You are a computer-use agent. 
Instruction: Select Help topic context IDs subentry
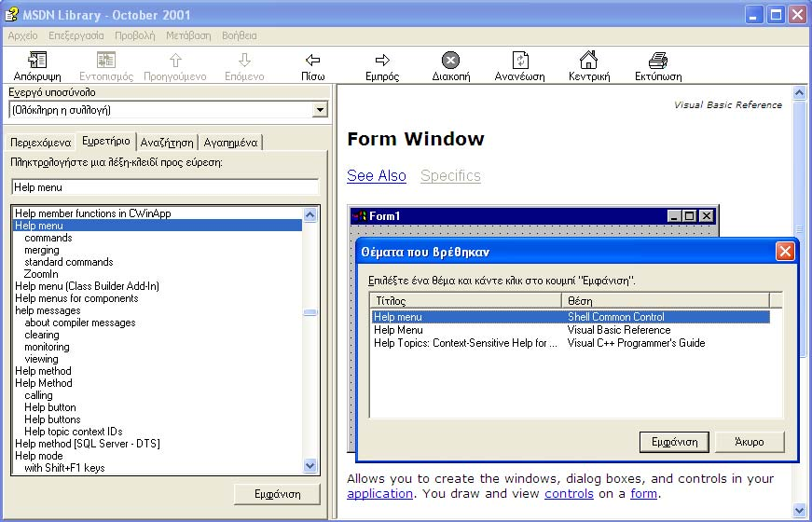pyautogui.click(x=73, y=432)
